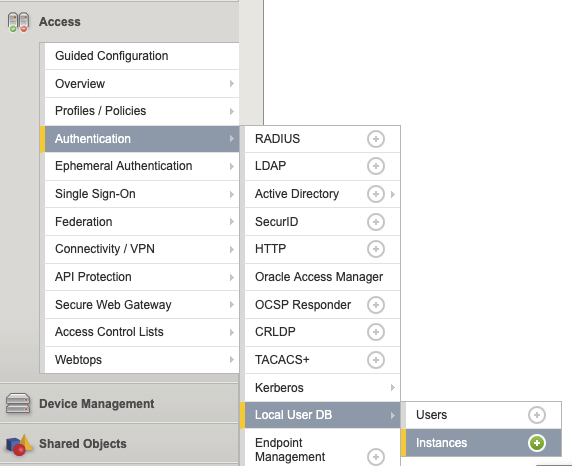Screen dimensions: 572x466
Task: Open the Access Control Lists menu item
Action: point(142,332)
